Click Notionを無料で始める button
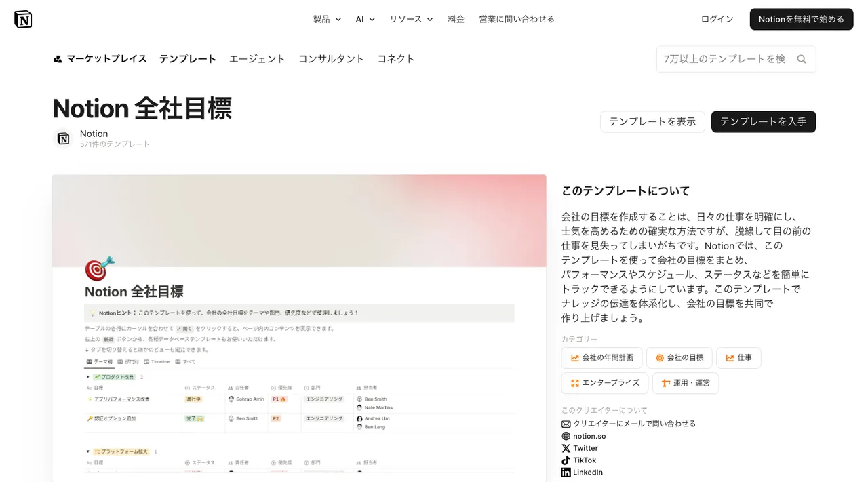Image resolution: width=868 pixels, height=482 pixels. click(802, 19)
